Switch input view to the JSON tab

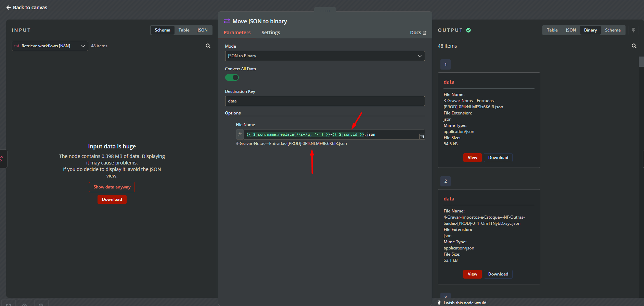203,30
